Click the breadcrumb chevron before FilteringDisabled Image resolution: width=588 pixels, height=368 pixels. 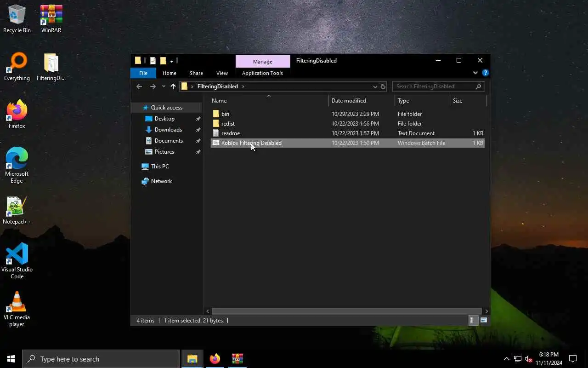(x=192, y=86)
